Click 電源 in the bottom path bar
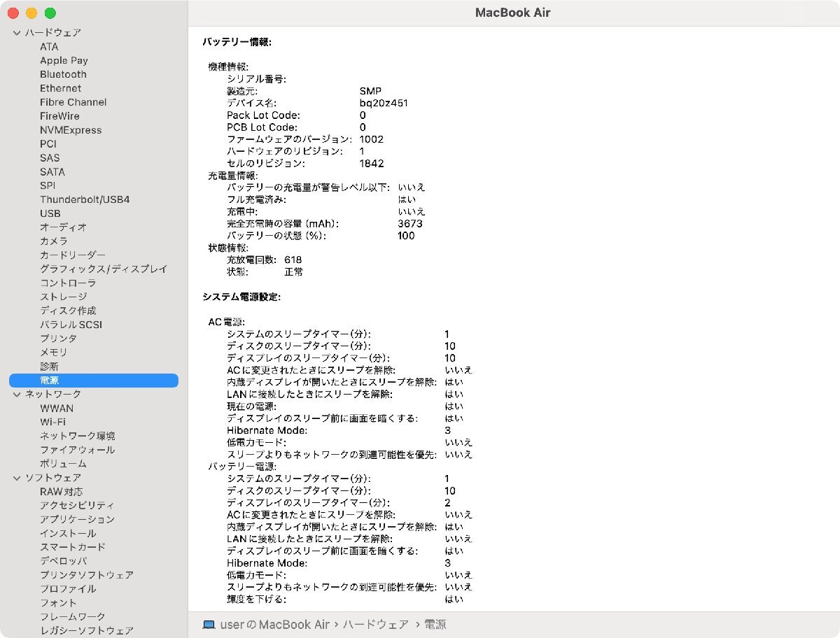Screen dimensions: 840x638 [435, 624]
